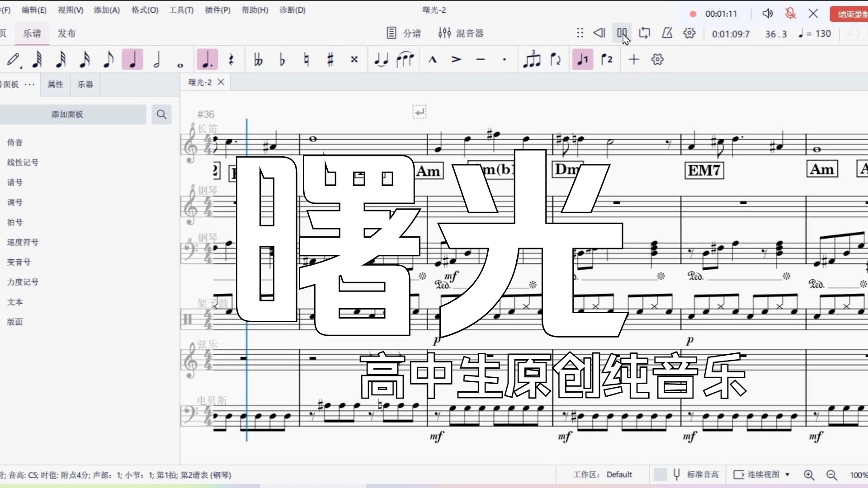Zoom in on the score

coord(809,474)
